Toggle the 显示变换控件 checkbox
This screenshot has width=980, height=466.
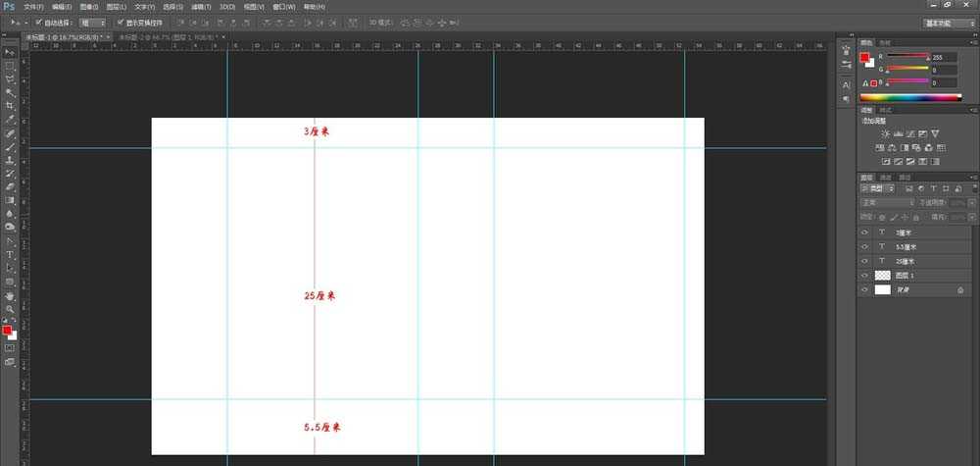click(120, 22)
